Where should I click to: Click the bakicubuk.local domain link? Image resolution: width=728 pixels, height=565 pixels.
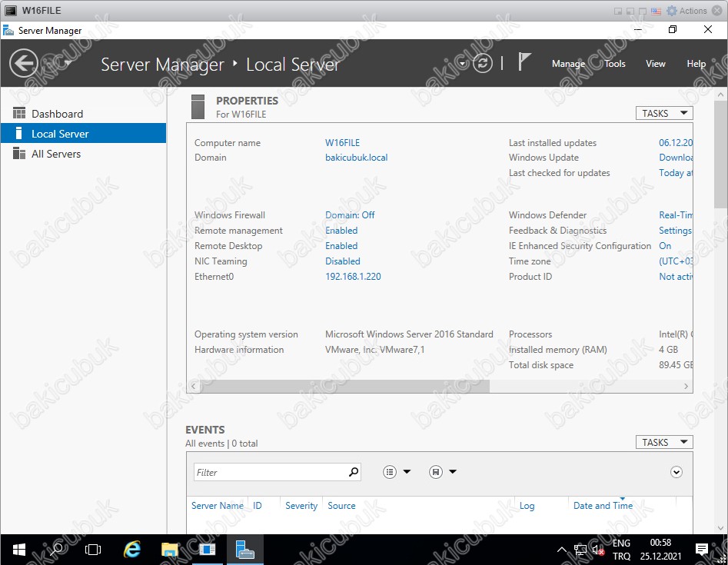coord(356,158)
